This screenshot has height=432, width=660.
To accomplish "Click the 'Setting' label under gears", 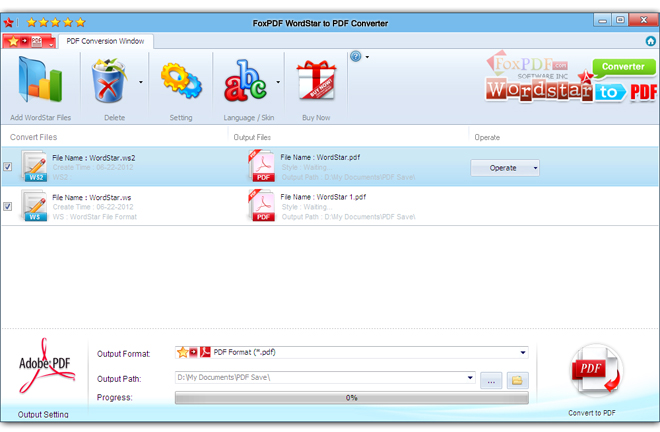I will [181, 118].
